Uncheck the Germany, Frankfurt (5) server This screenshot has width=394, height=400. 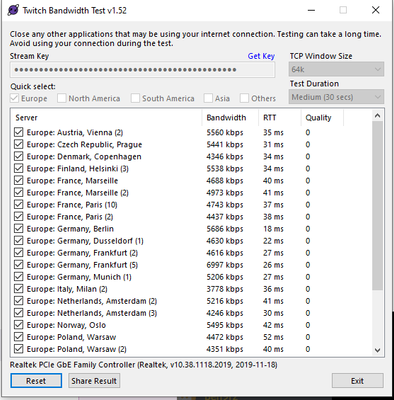coord(19,265)
